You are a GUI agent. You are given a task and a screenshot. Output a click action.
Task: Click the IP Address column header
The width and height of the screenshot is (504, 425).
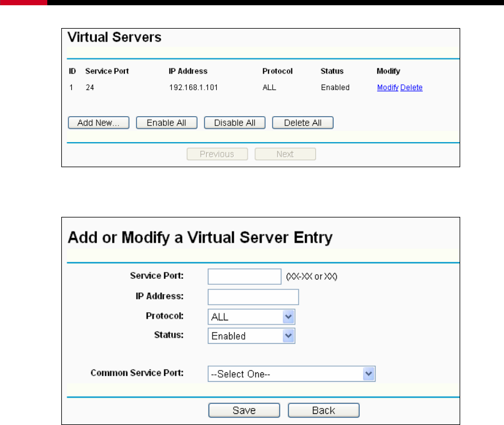188,71
